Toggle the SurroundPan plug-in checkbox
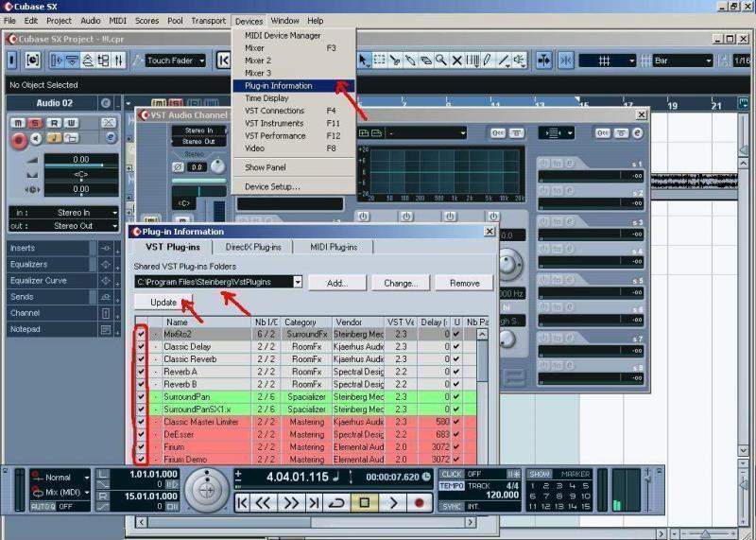The height and width of the screenshot is (540, 756). pyautogui.click(x=141, y=397)
